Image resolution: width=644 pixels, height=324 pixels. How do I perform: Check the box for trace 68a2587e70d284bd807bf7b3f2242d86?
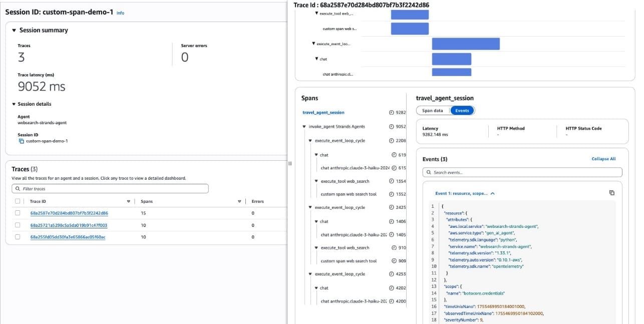click(x=18, y=213)
